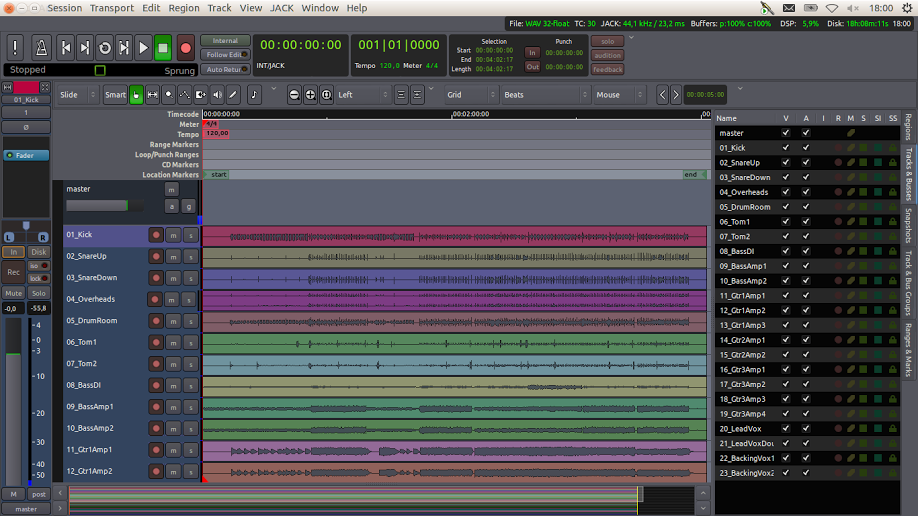Open the Transport menu
This screenshot has width=918, height=516.
pos(112,8)
